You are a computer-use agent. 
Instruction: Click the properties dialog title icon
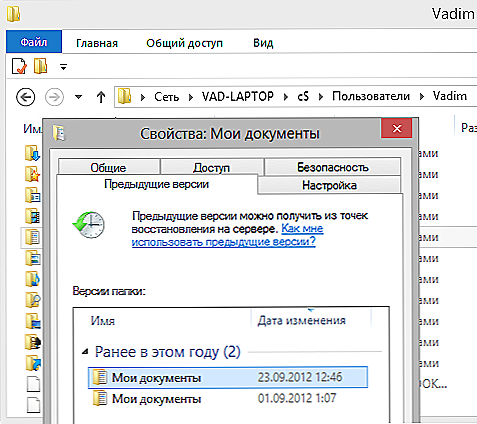coord(59,133)
